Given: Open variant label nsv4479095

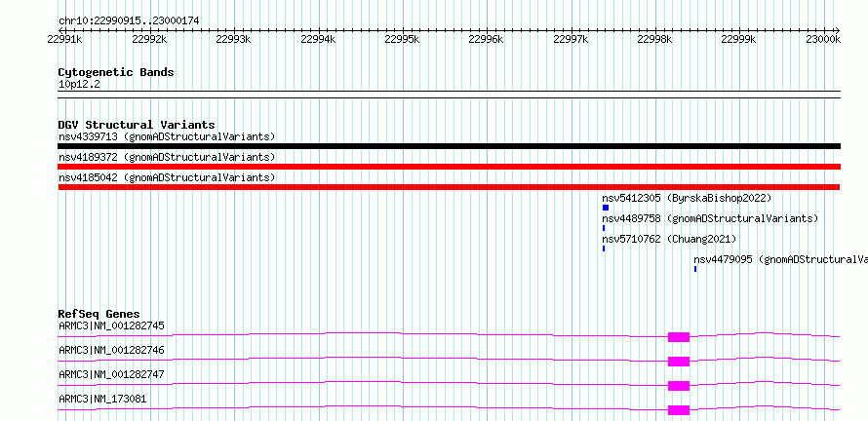Looking at the screenshot, I should [x=780, y=259].
